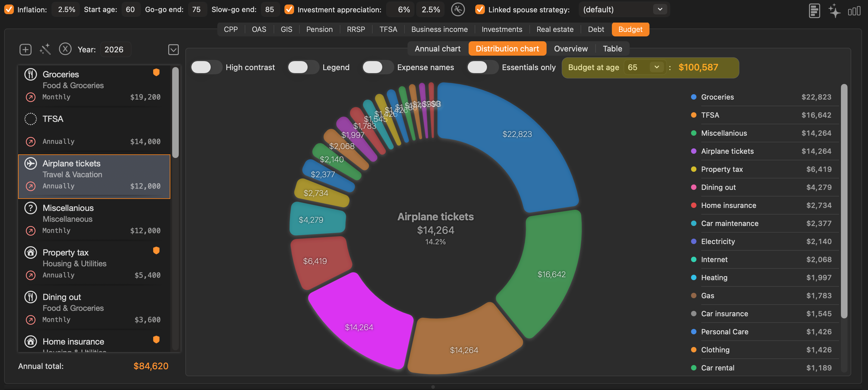Select the Distribution chart view

coord(507,48)
